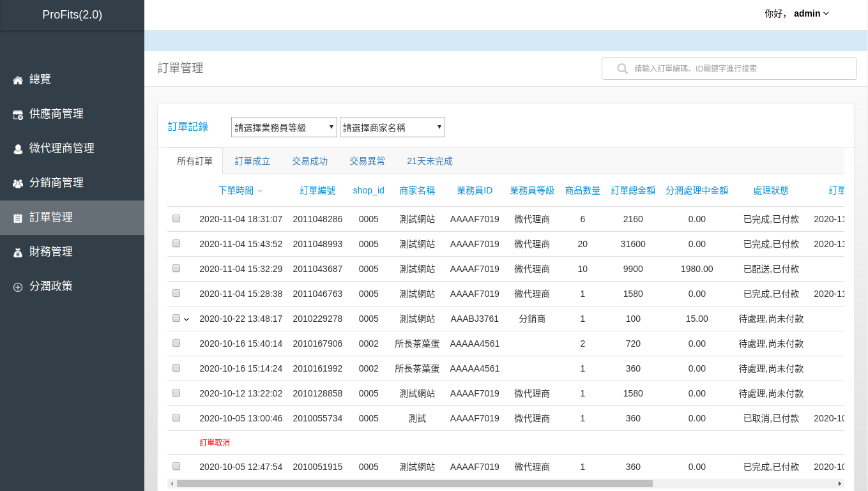Open the 請選擇業務員等級 dropdown

coord(284,127)
